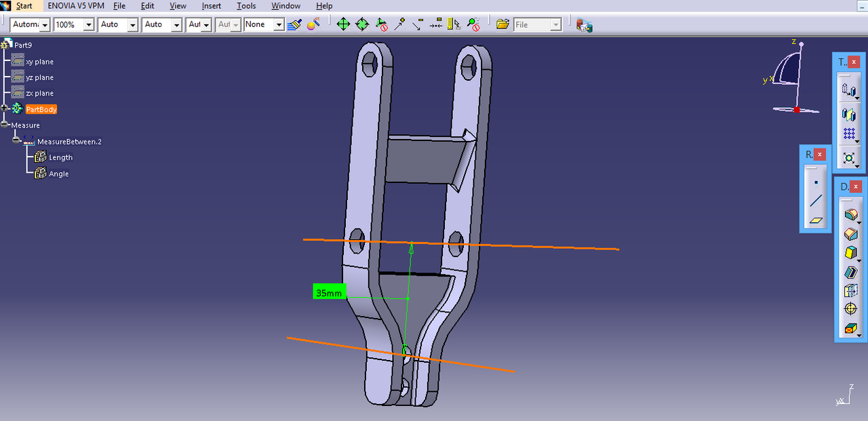868x421 pixels.
Task: Click the Thread/Tap target icon
Action: click(850, 309)
